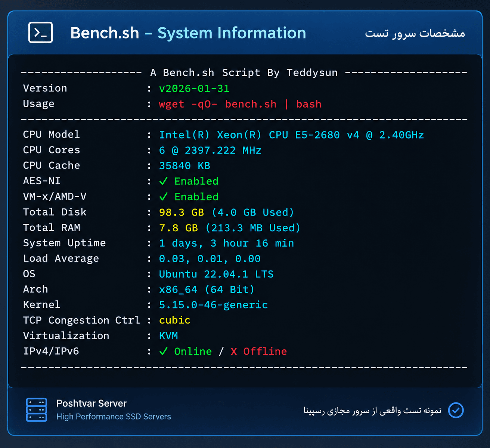Click the '(213.3 MB Used)' RAM usage text

tap(253, 228)
